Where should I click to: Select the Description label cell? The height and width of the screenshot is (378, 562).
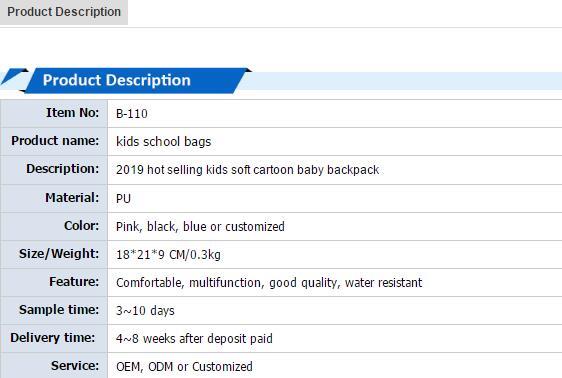(x=54, y=170)
